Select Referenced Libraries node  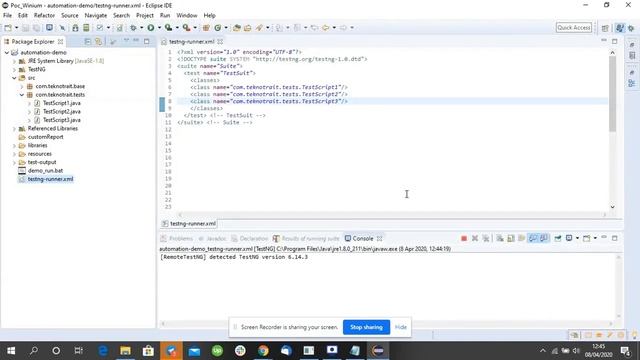pyautogui.click(x=53, y=129)
